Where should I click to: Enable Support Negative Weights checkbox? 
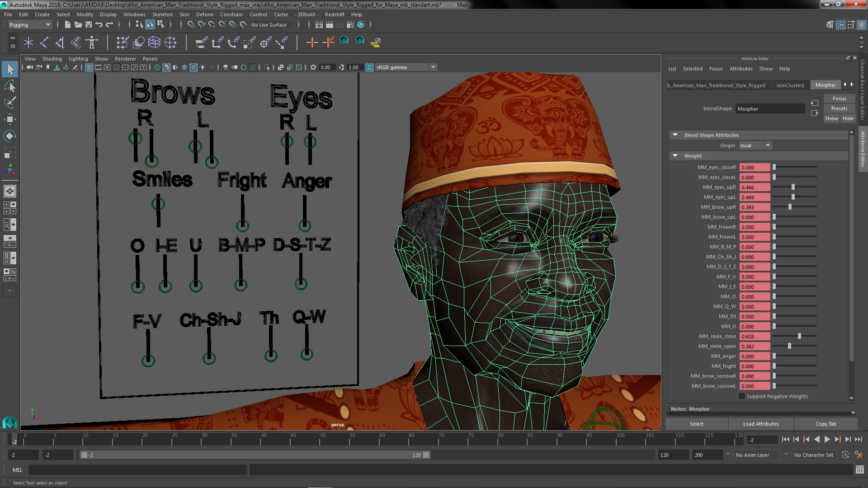741,396
